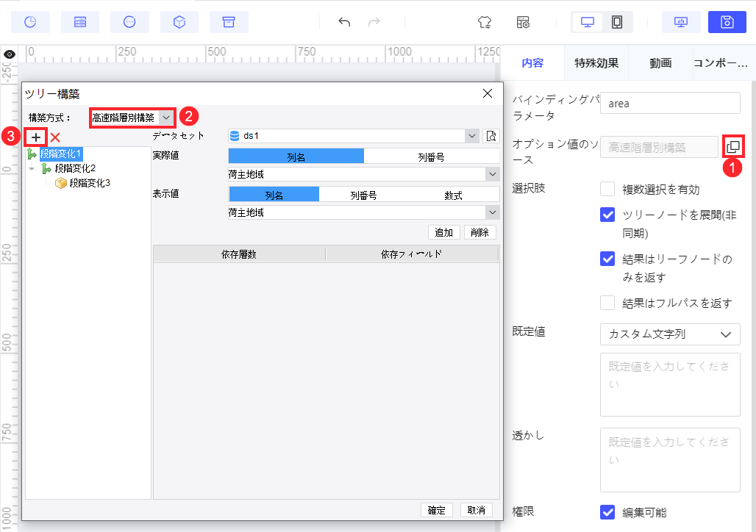Uncheck ツリーノードを展開(非同期) checkbox

click(607, 215)
